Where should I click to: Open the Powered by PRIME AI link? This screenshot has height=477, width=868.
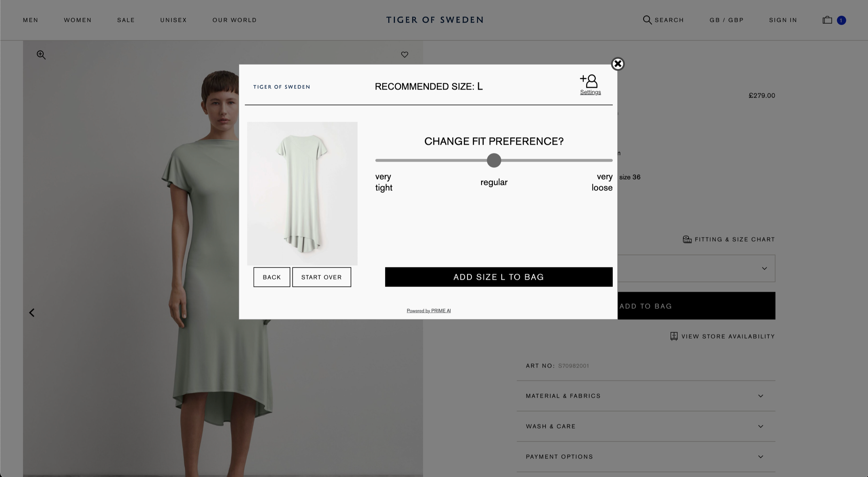click(x=429, y=311)
